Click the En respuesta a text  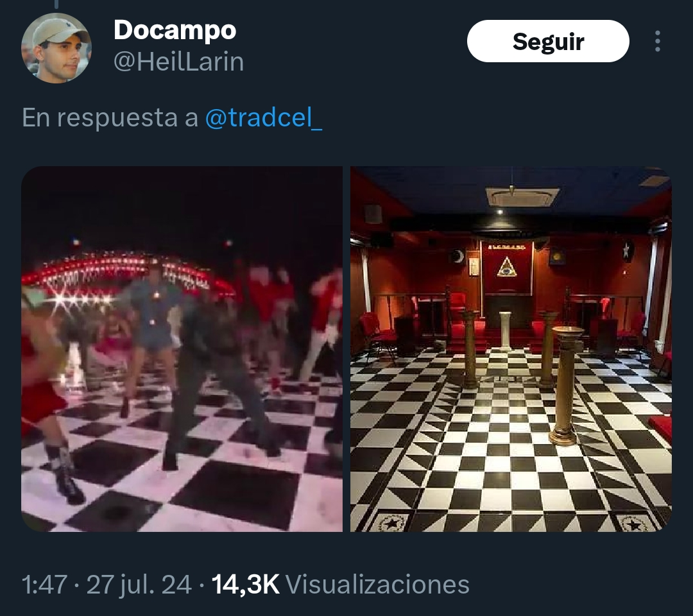pos(110,117)
